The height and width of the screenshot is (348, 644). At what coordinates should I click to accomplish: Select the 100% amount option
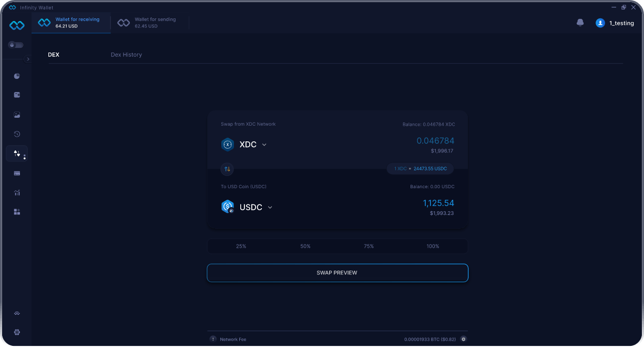coord(433,246)
